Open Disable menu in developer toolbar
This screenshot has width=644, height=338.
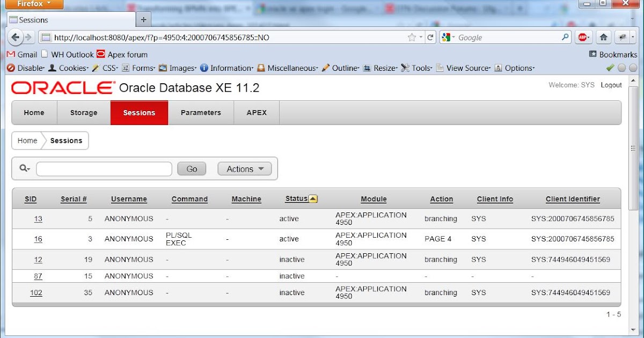(26, 68)
